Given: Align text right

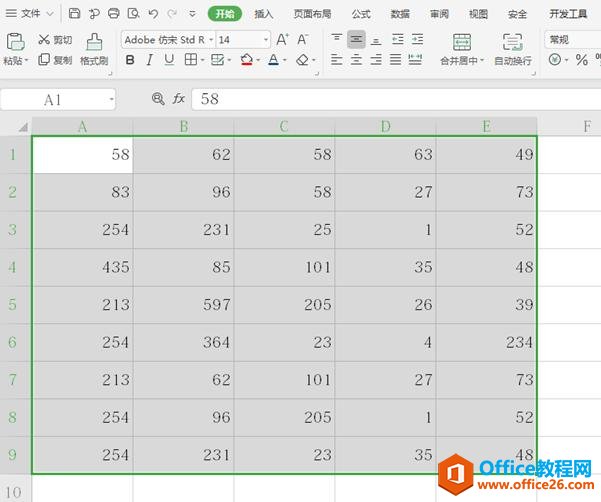Looking at the screenshot, I should coord(376,60).
